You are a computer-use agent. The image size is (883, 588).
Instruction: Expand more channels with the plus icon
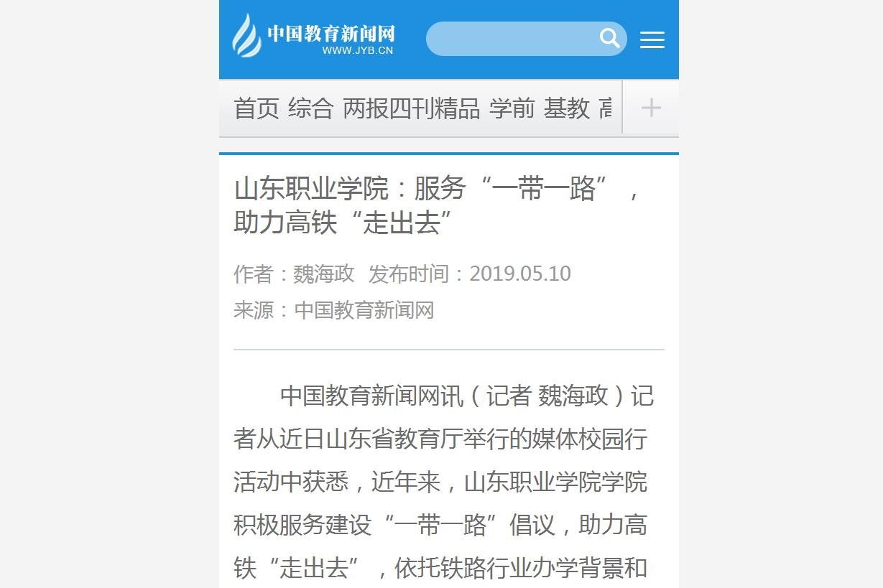point(651,108)
